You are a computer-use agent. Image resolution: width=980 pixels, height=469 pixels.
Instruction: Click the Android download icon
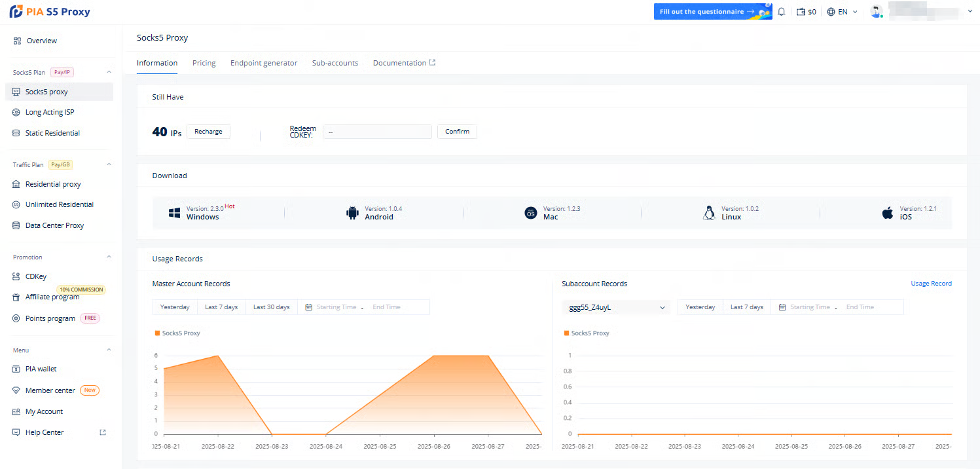(353, 213)
